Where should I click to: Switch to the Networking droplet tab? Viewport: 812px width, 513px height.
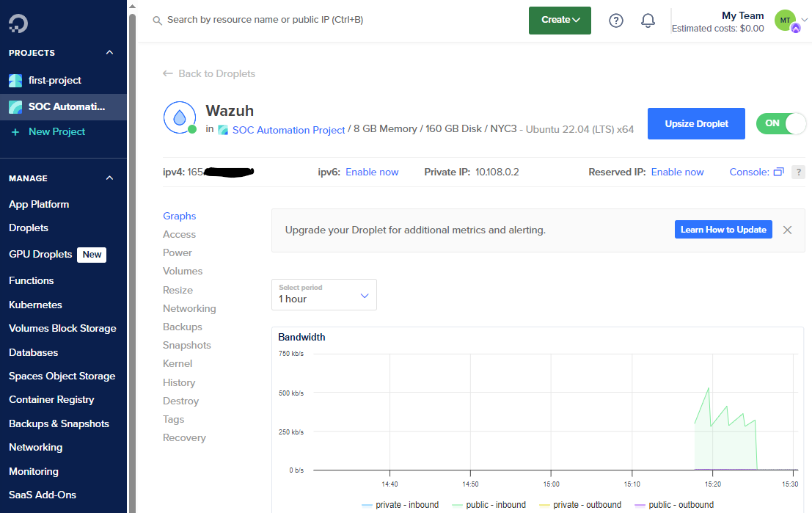[x=189, y=308]
